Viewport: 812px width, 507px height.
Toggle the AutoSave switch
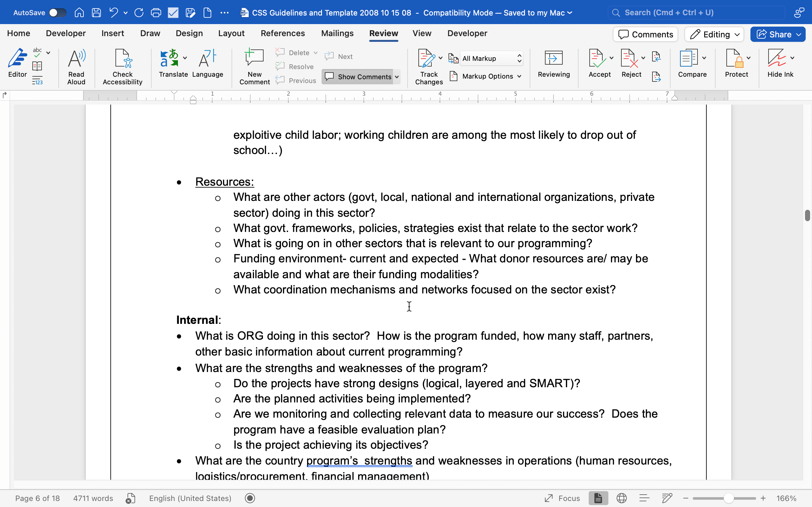coord(57,13)
